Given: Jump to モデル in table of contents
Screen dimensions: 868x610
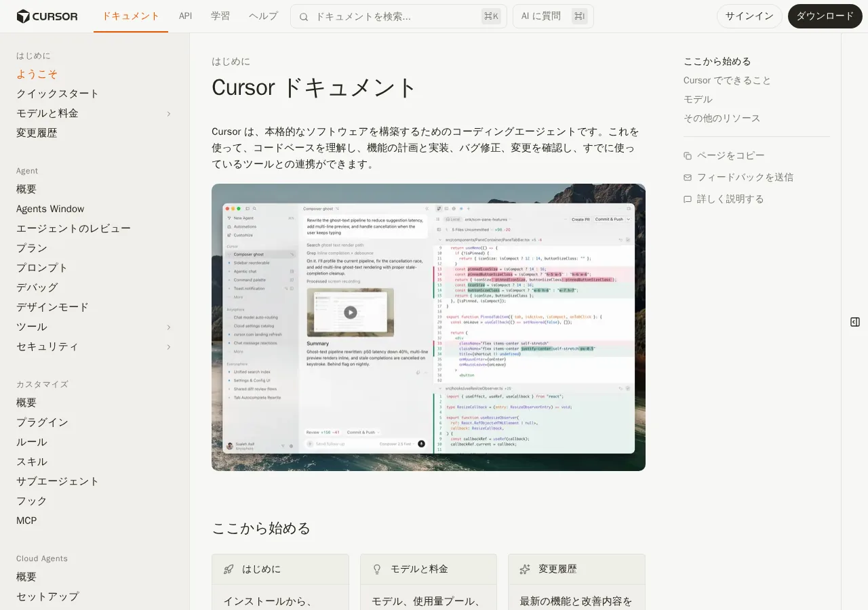Looking at the screenshot, I should pyautogui.click(x=698, y=100).
